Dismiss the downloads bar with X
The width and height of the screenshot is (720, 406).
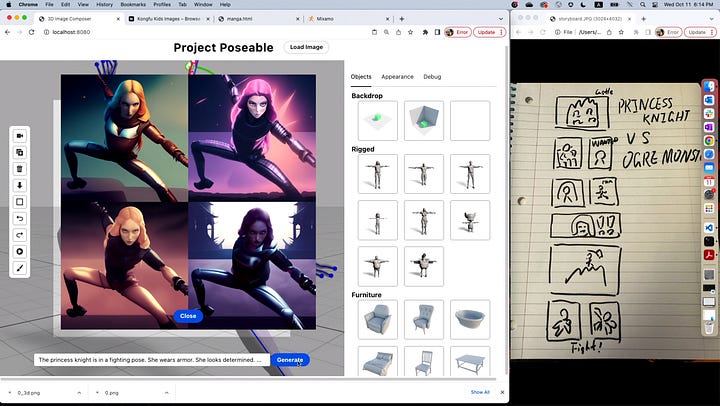[x=502, y=392]
